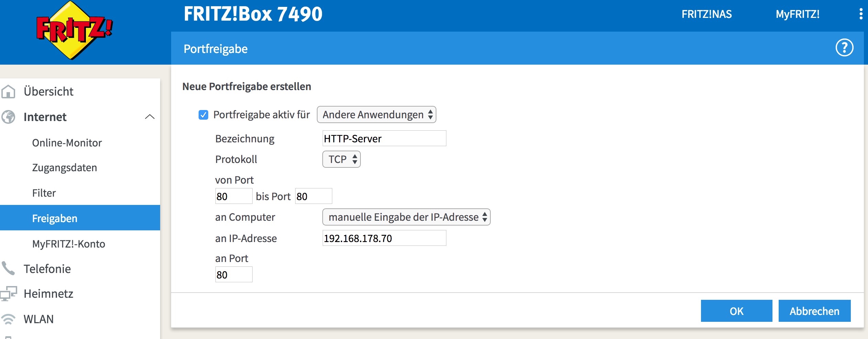The image size is (868, 339).
Task: Click the FRITZ! logo
Action: (74, 31)
